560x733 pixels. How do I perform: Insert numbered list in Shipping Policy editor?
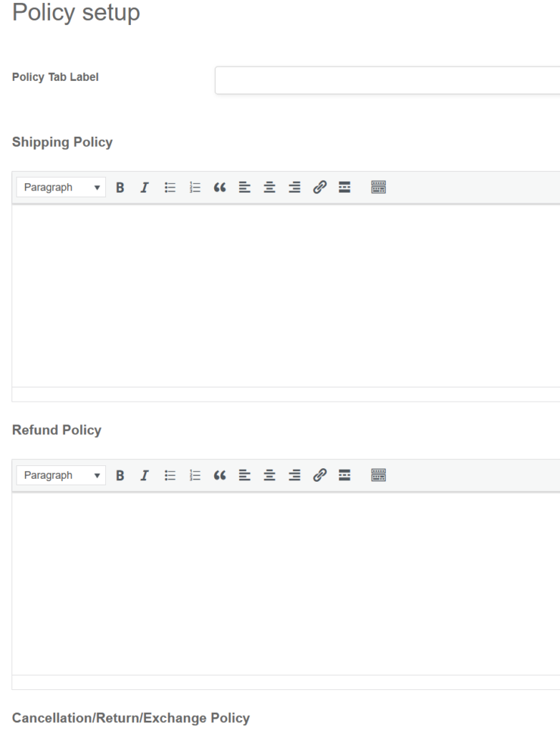pos(194,188)
